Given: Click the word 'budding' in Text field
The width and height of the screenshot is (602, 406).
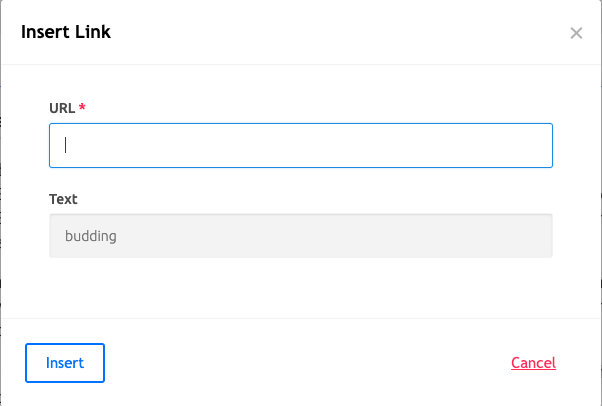Looking at the screenshot, I should 90,236.
